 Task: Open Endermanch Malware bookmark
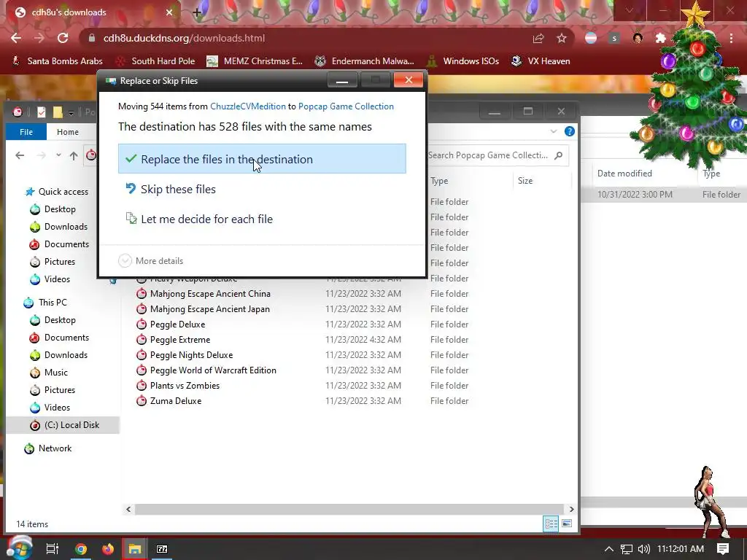coord(365,61)
